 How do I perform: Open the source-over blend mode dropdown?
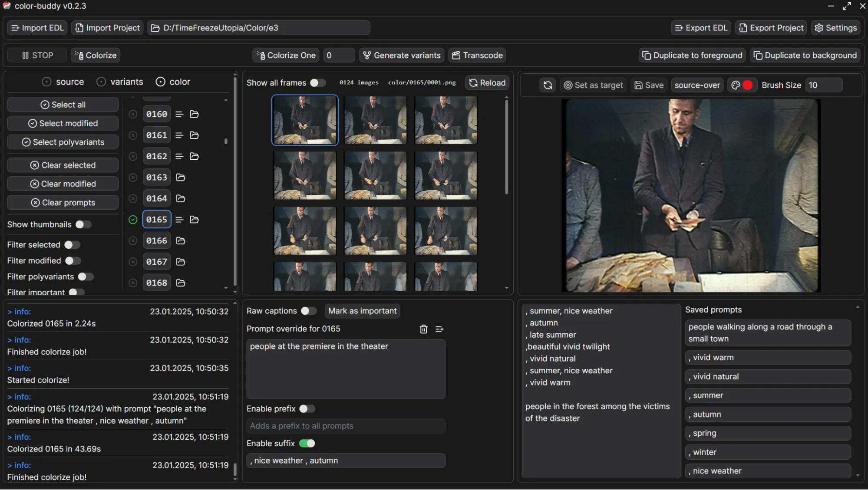tap(697, 85)
